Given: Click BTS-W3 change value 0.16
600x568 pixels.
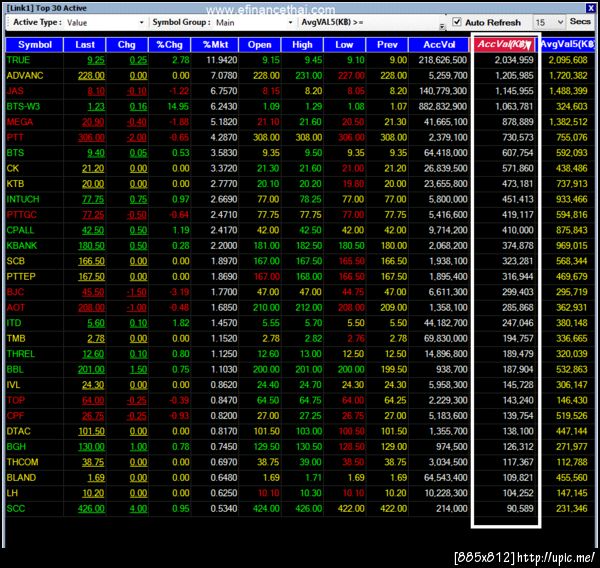Looking at the screenshot, I should (x=138, y=106).
